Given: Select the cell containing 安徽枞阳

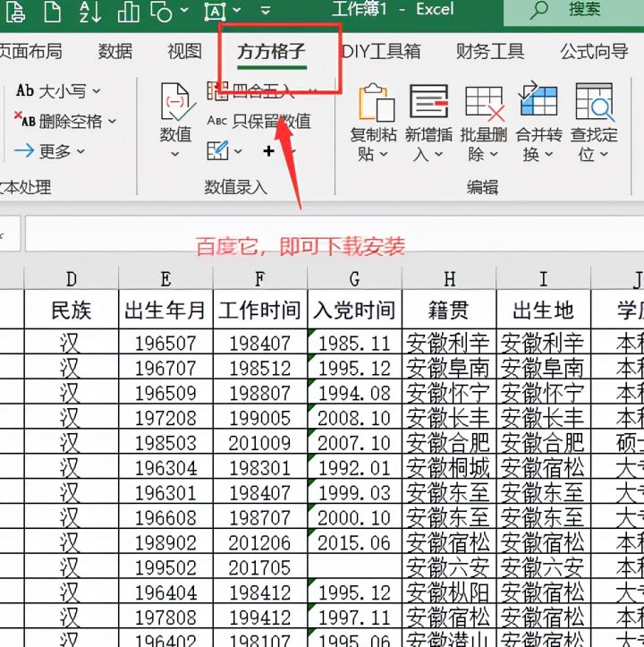Looking at the screenshot, I should click(x=449, y=592).
